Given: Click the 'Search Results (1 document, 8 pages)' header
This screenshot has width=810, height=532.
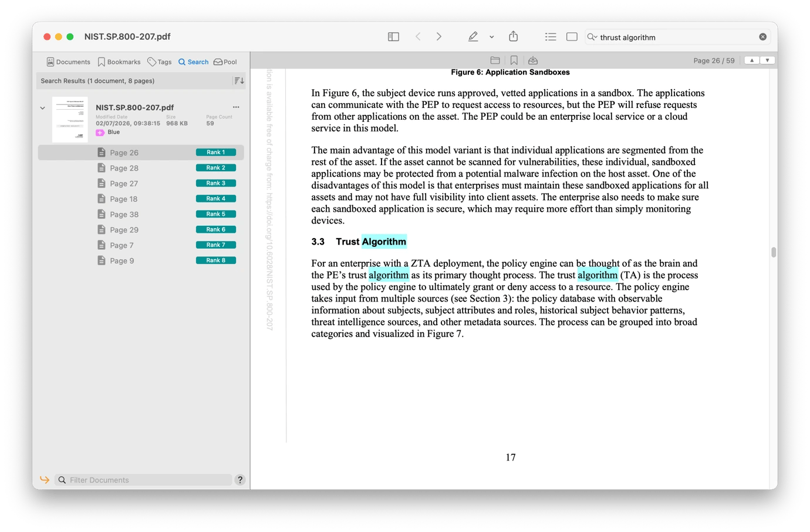Looking at the screenshot, I should click(97, 81).
